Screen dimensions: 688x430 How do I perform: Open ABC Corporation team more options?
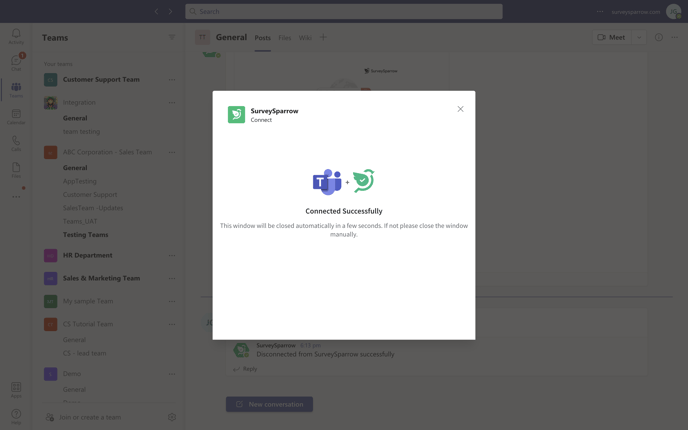(172, 152)
